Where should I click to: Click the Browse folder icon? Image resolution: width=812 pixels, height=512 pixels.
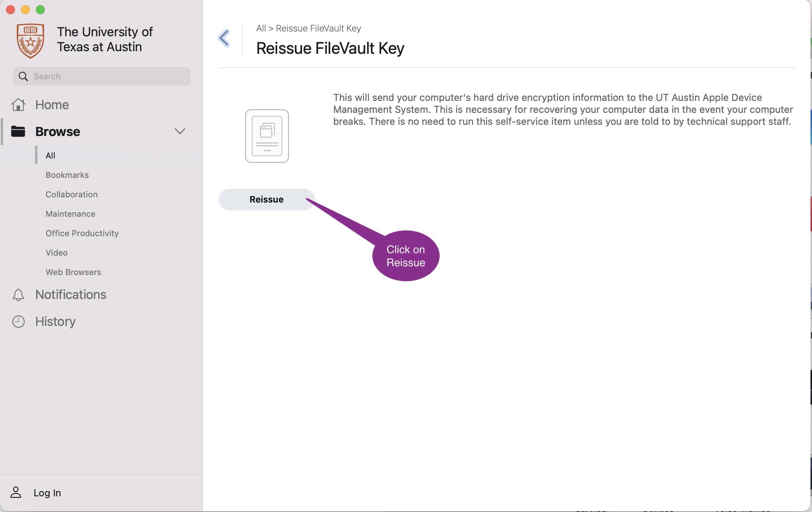18,132
